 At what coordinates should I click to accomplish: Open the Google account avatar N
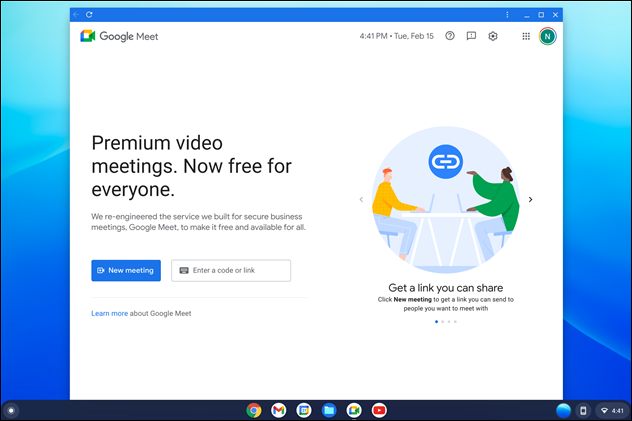548,36
